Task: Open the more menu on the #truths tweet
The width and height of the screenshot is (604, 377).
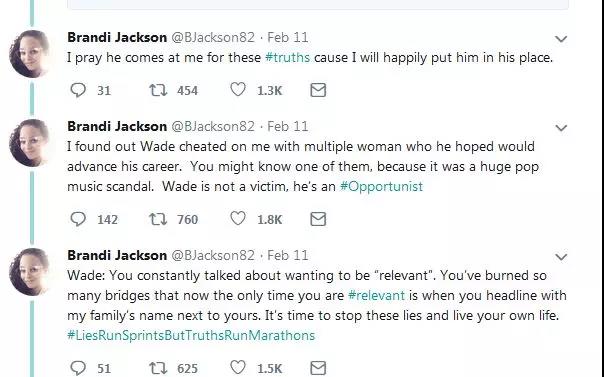Action: coord(561,39)
